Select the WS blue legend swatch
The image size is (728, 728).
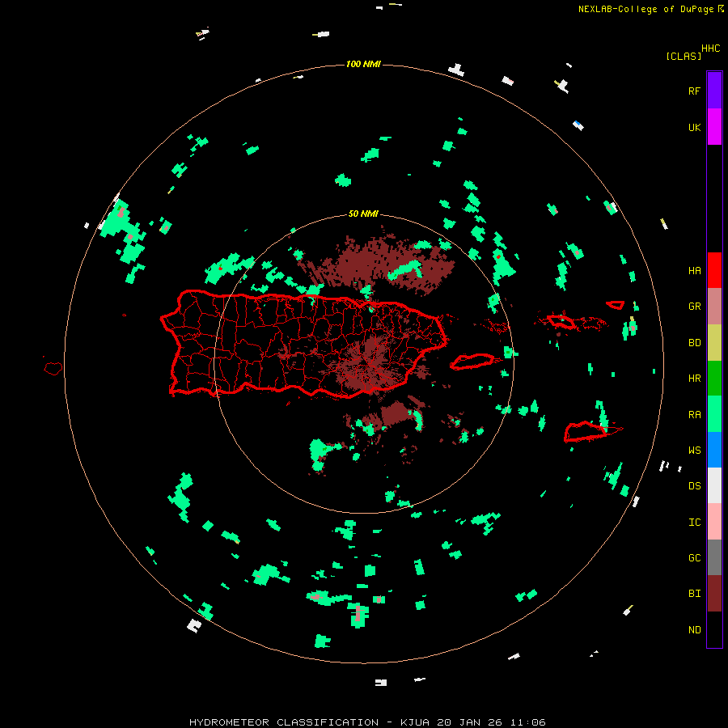click(x=714, y=450)
